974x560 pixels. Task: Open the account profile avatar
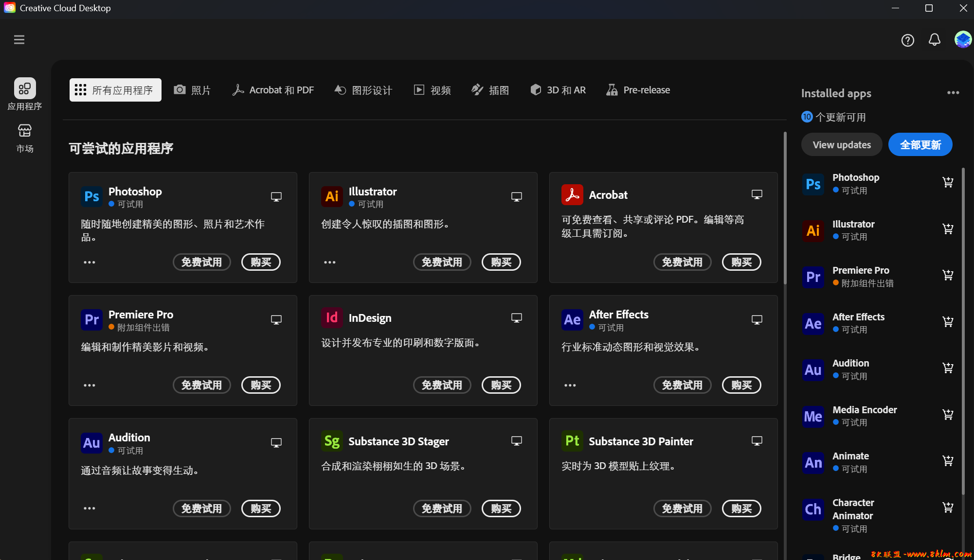[962, 40]
